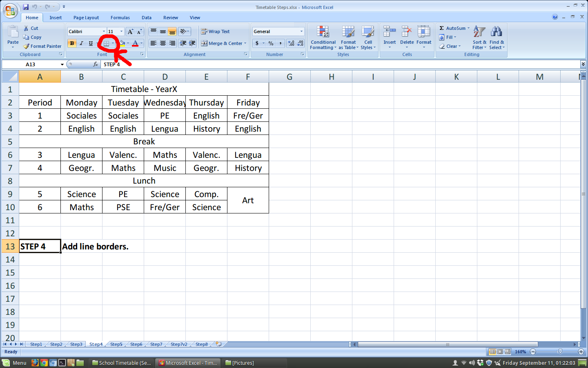This screenshot has width=588, height=368.
Task: Open the Mint Menu in taskbar
Action: (15, 363)
